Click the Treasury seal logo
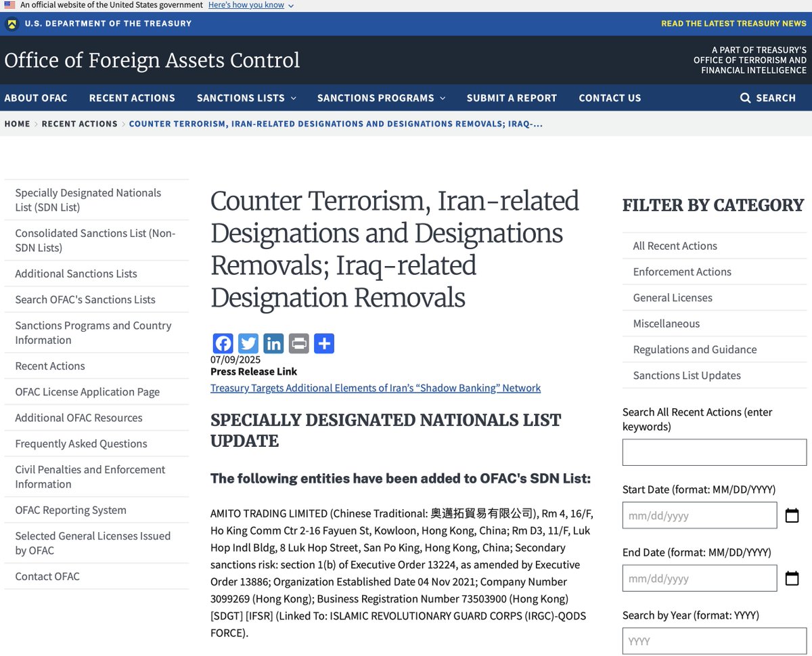 coord(12,24)
